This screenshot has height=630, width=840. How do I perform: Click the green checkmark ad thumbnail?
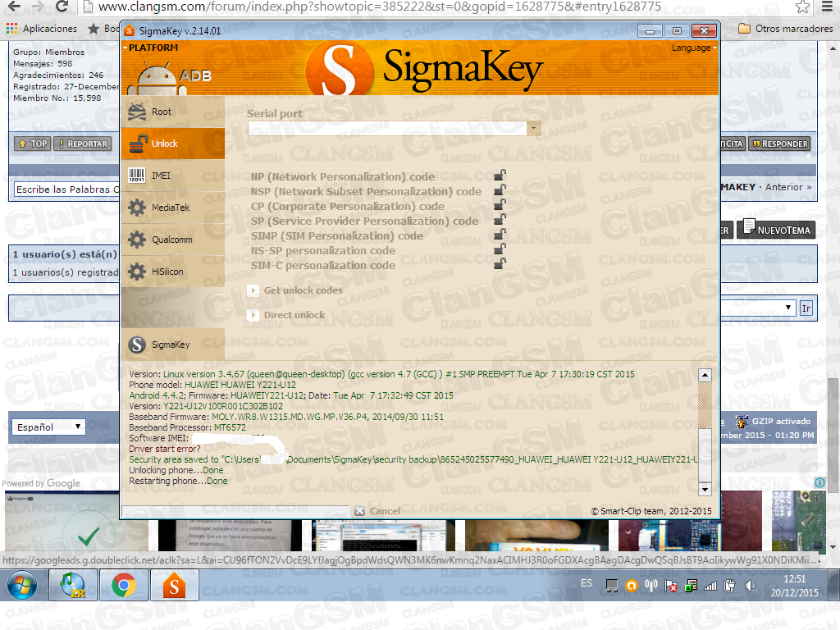[76, 522]
